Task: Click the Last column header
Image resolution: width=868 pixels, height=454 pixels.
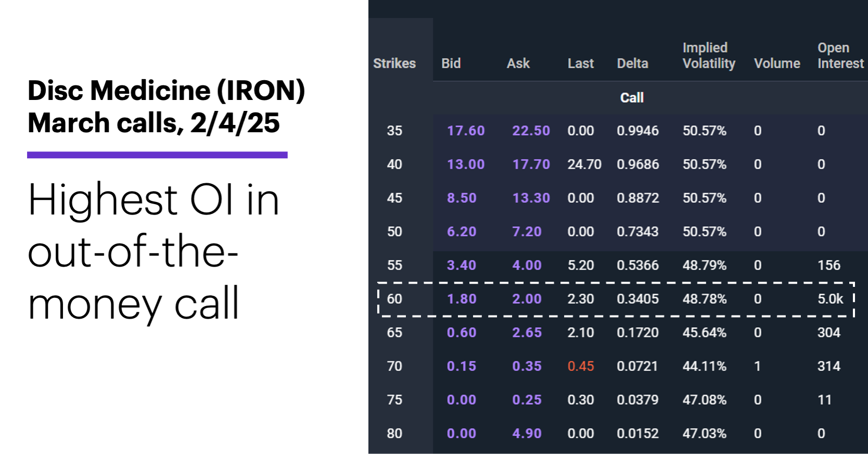Action: pyautogui.click(x=581, y=64)
